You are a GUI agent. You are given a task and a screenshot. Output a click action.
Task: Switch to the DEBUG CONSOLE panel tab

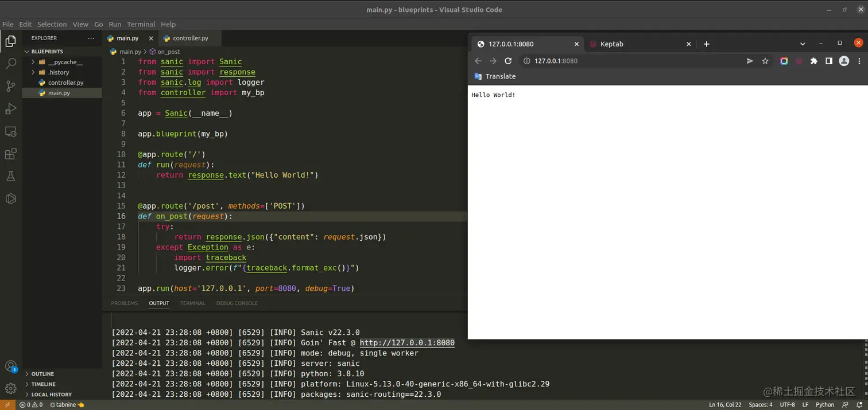pyautogui.click(x=237, y=303)
